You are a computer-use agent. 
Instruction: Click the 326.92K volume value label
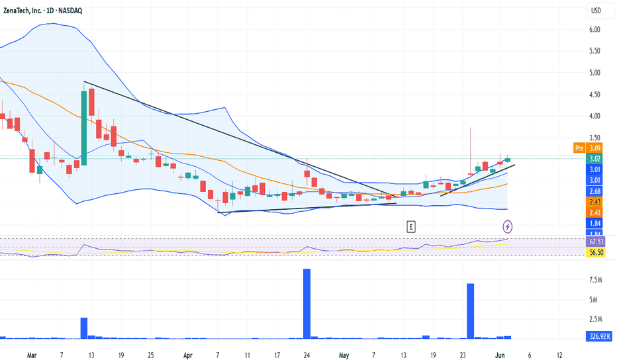coord(599,336)
